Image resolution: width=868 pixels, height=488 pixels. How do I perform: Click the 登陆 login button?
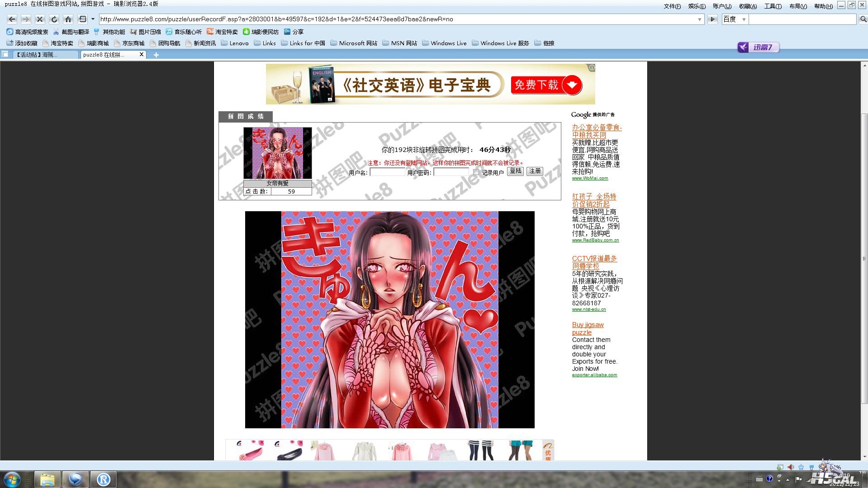click(515, 171)
